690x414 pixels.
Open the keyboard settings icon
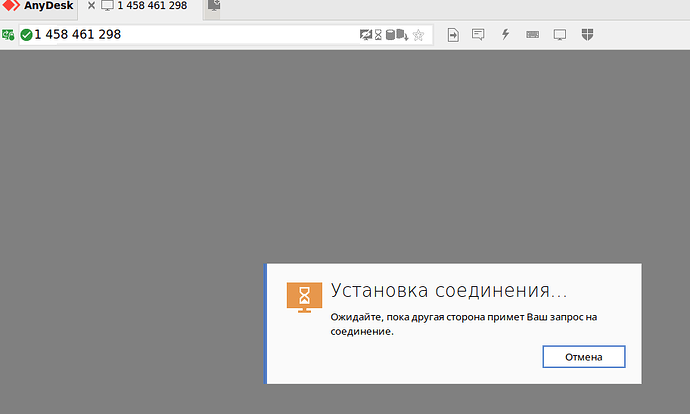pyautogui.click(x=532, y=35)
